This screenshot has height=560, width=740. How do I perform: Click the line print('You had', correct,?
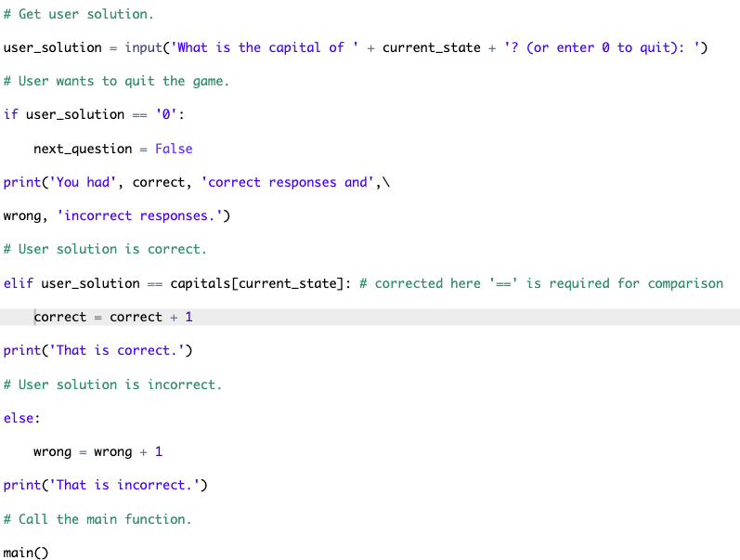[196, 182]
